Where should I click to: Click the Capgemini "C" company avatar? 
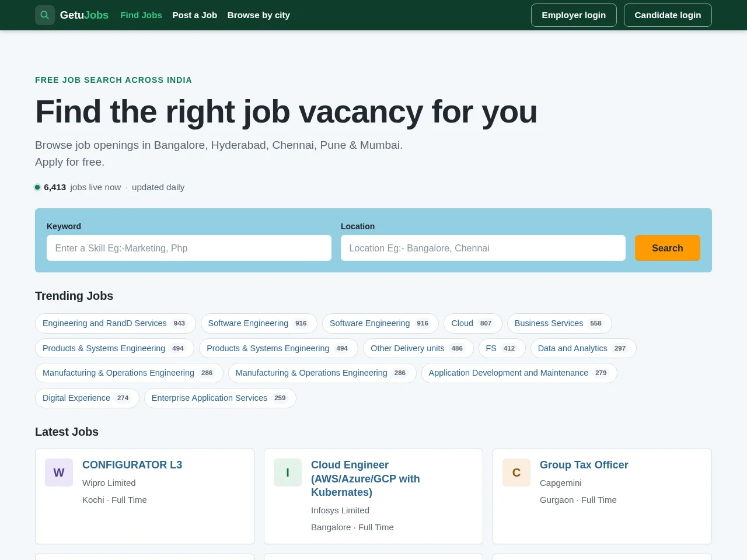(x=516, y=473)
